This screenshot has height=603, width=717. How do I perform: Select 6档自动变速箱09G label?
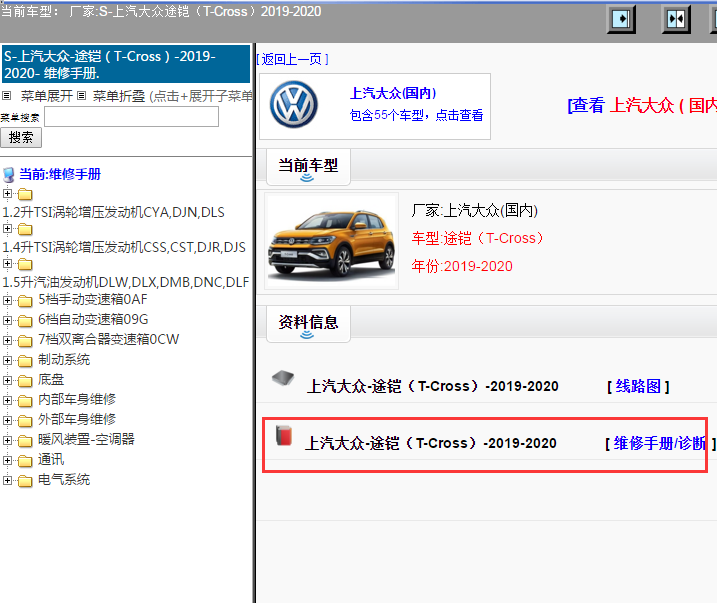[93, 320]
